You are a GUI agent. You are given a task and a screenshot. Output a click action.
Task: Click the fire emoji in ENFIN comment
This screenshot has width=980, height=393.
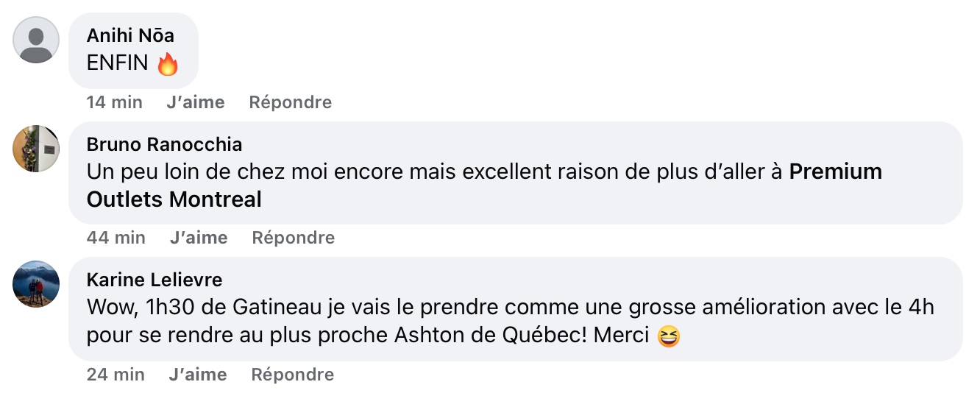[168, 65]
